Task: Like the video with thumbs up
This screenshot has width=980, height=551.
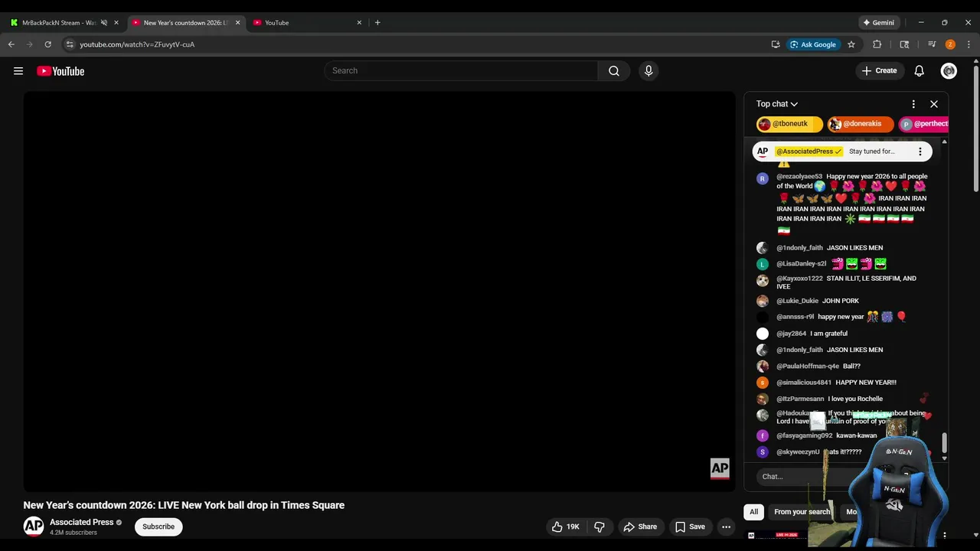Action: [566, 527]
